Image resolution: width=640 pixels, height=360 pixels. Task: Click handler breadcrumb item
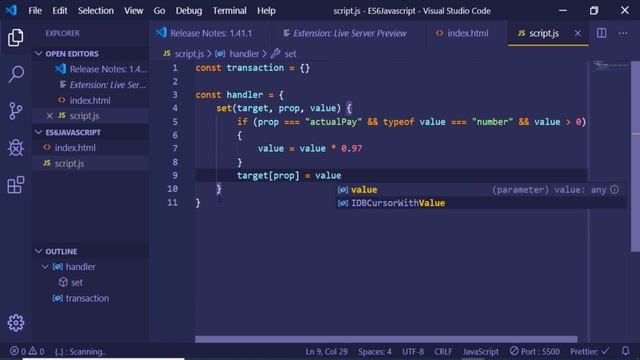coord(238,54)
